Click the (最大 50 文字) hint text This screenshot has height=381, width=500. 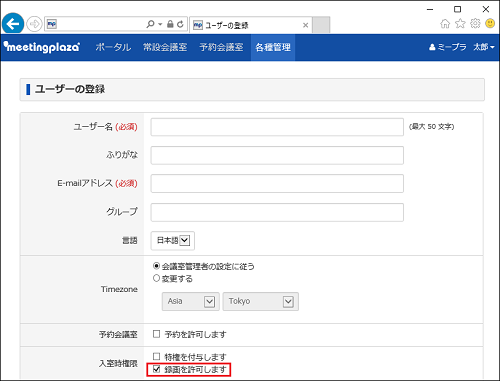[431, 127]
